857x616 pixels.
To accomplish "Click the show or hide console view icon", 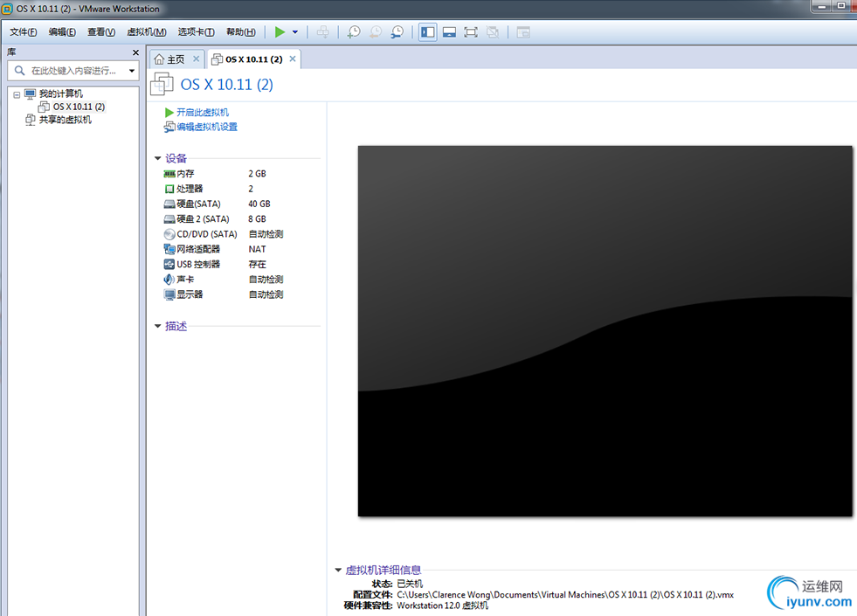I will (x=522, y=31).
